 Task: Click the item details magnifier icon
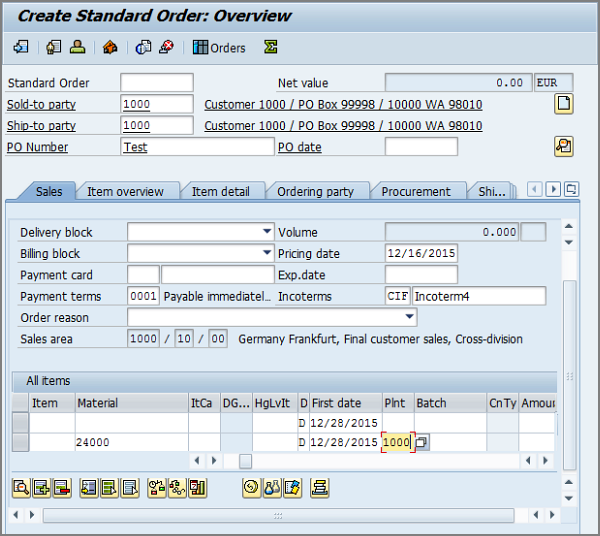(20, 488)
